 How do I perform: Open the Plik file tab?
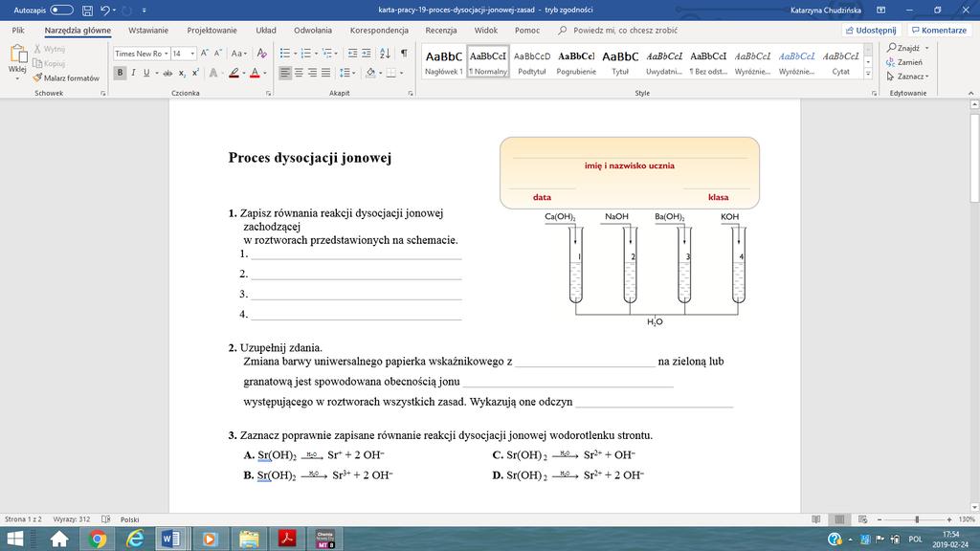click(18, 30)
